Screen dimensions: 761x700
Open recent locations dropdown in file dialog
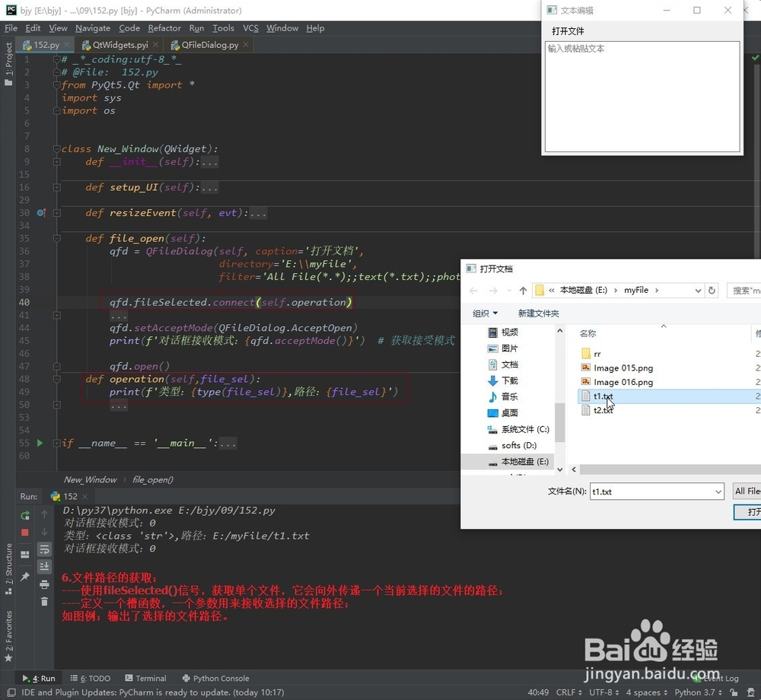(508, 291)
